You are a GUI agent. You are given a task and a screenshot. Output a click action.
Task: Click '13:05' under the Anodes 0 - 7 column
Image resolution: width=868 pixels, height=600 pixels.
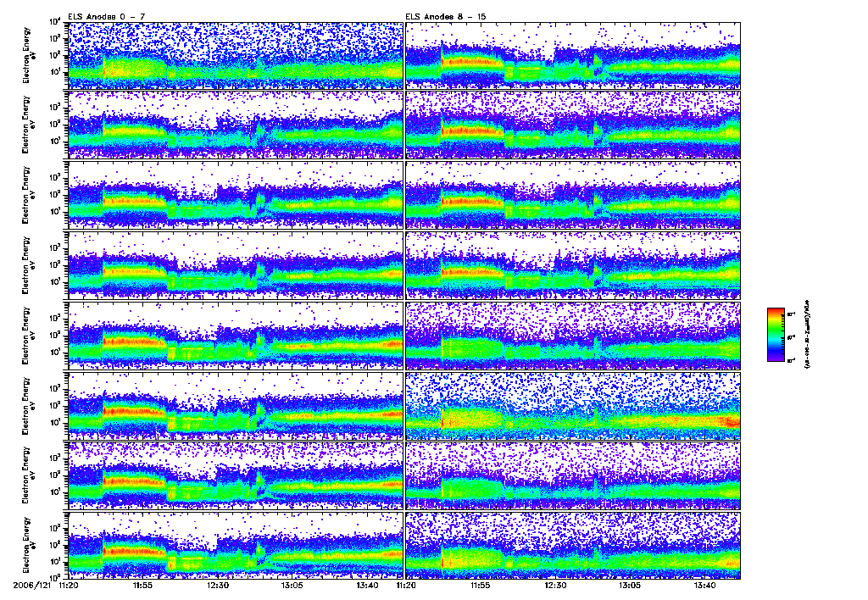(x=292, y=585)
